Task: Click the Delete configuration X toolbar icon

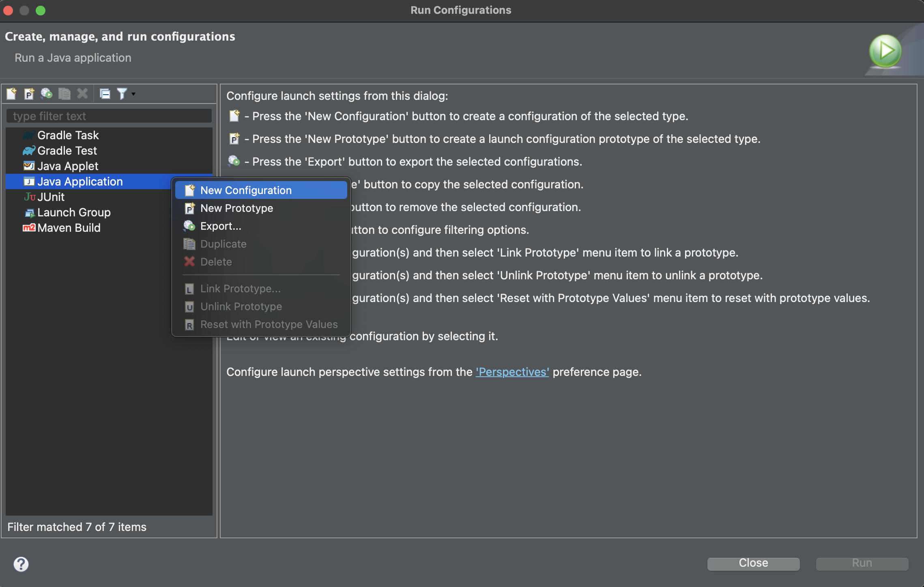Action: point(82,94)
